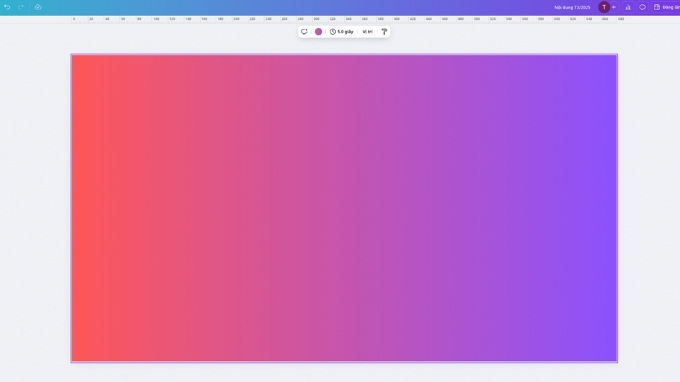Viewport: 680px width, 382px height.
Task: Undo the last action
Action: pyautogui.click(x=7, y=7)
